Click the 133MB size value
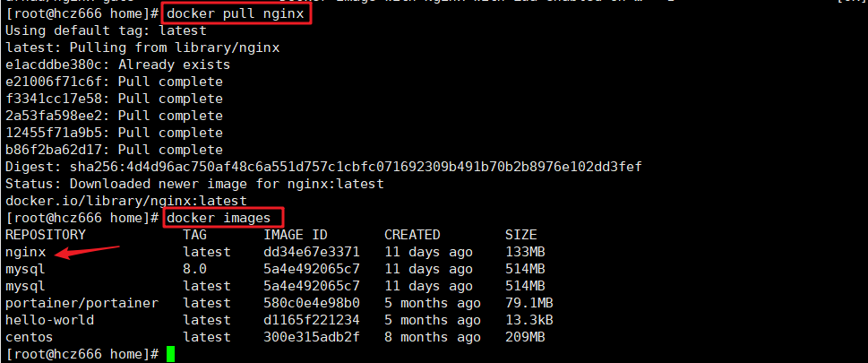868x363 pixels. click(525, 252)
